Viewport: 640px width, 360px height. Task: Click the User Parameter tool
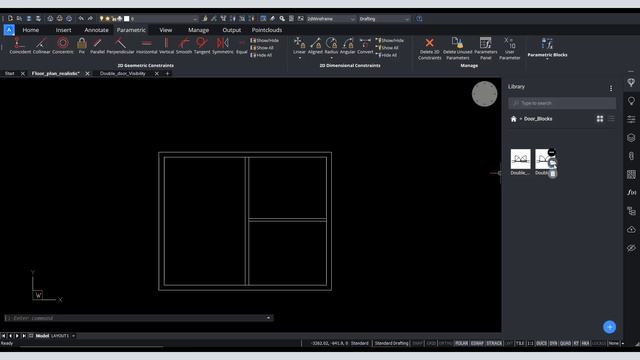click(509, 48)
